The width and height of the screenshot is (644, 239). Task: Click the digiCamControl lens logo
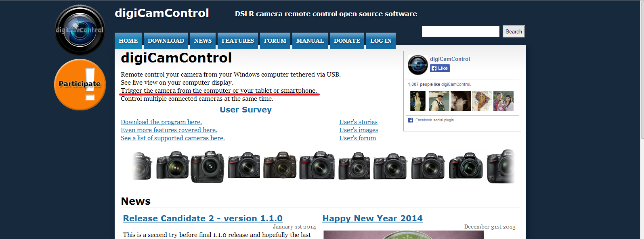coord(80,30)
